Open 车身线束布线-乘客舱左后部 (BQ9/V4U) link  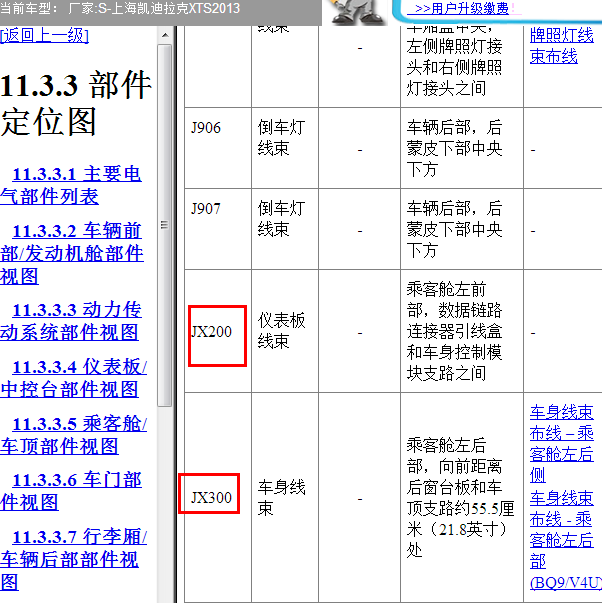[x=564, y=540]
